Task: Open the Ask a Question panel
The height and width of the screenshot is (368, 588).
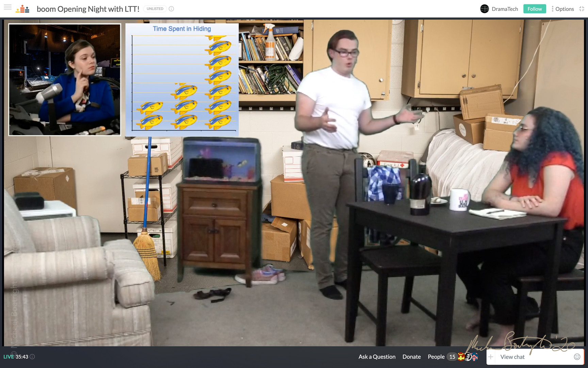Action: pyautogui.click(x=377, y=357)
